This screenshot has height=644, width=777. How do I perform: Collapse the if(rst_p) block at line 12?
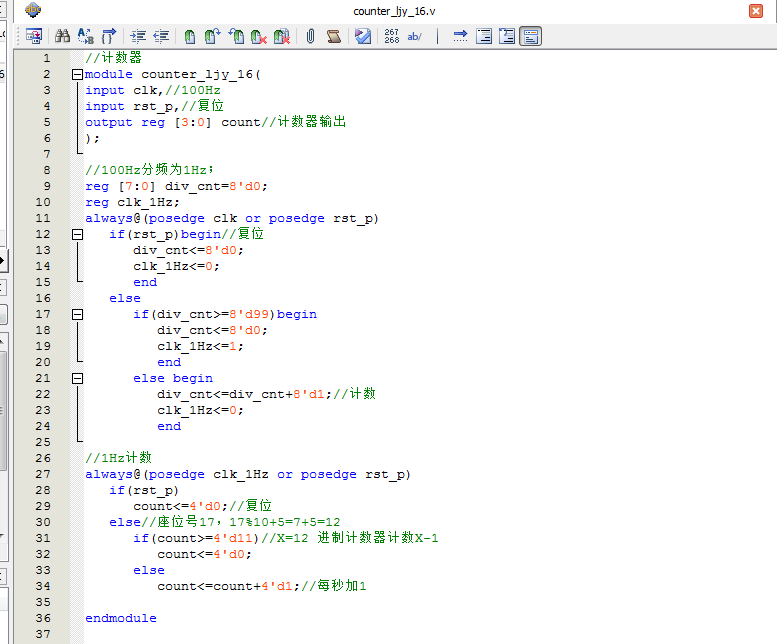77,234
